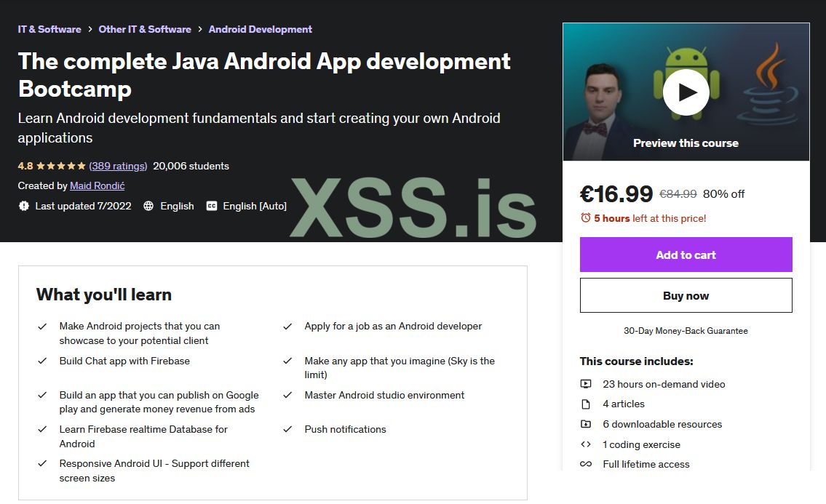826x504 pixels.
Task: Click the checkmark beside Push notifications
Action: pos(287,430)
